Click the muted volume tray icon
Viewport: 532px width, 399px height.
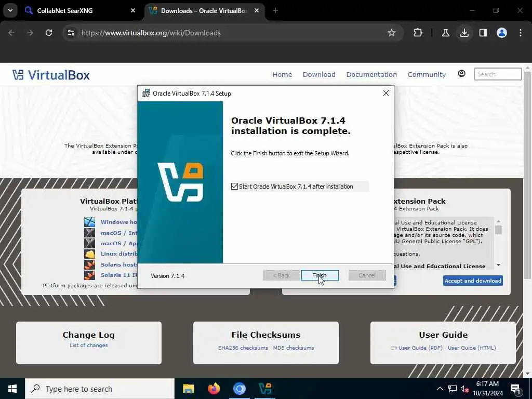point(464,389)
